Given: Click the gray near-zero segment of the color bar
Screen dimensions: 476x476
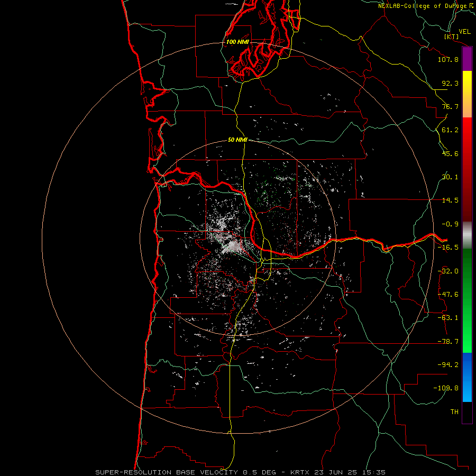Looking at the screenshot, I should tap(467, 235).
